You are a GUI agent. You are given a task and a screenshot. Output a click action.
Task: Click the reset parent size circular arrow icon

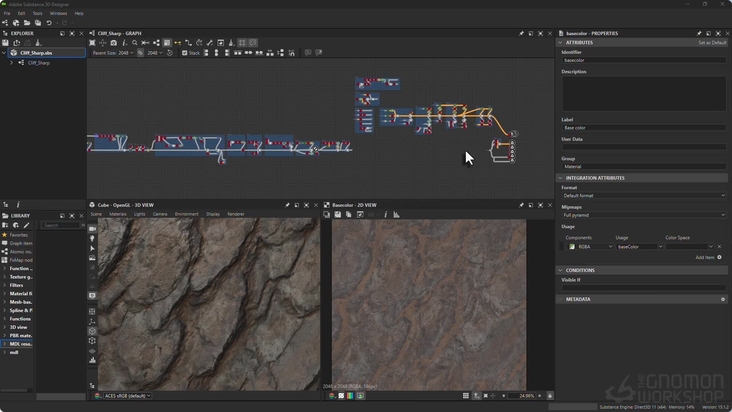pyautogui.click(x=170, y=53)
